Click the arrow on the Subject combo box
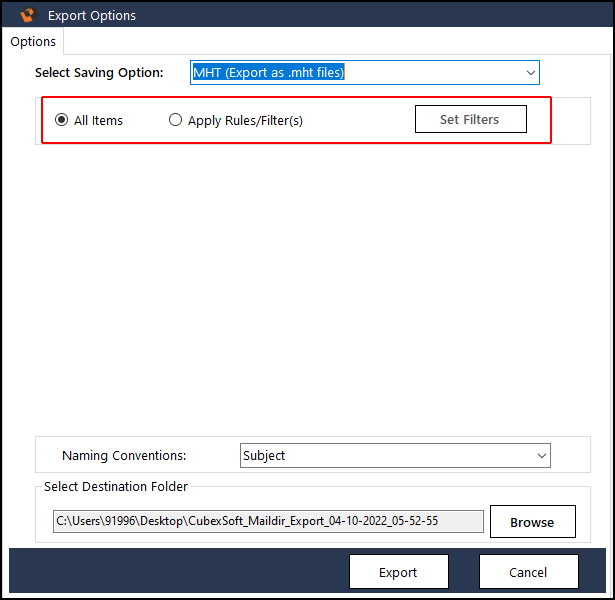 (x=541, y=455)
